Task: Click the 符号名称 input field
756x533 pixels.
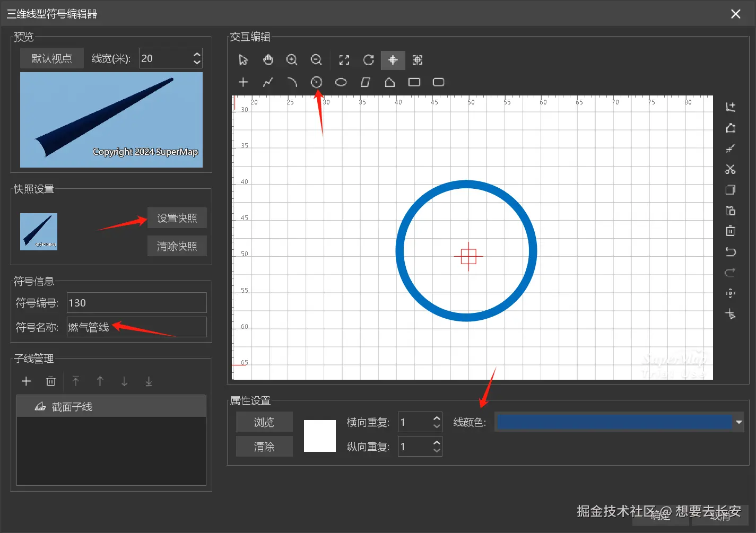Action: point(137,327)
